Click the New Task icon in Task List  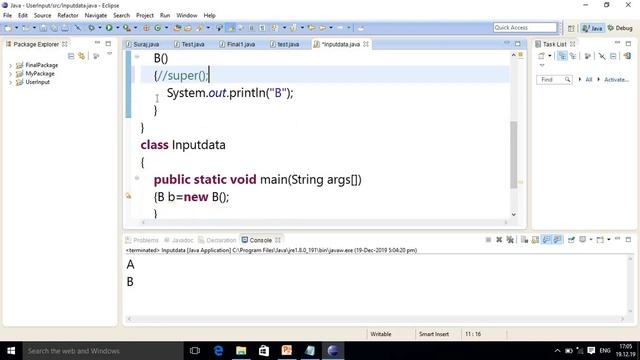click(541, 56)
